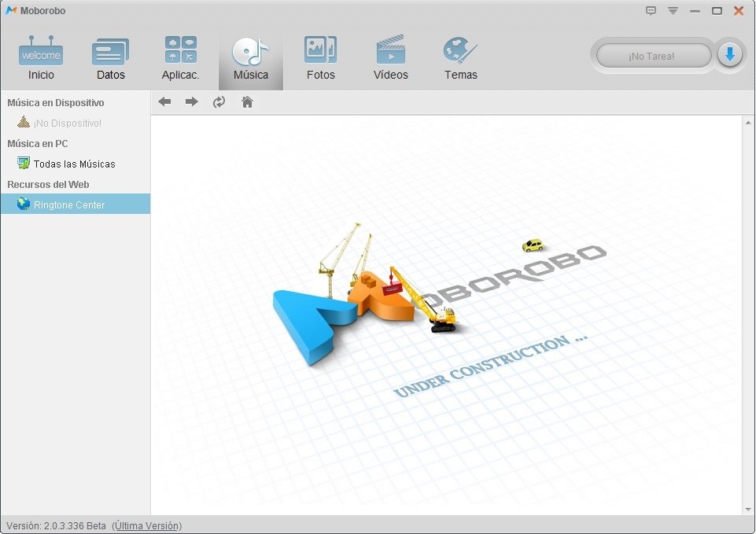Click the Música en PC header
This screenshot has height=534, width=756.
(x=38, y=144)
